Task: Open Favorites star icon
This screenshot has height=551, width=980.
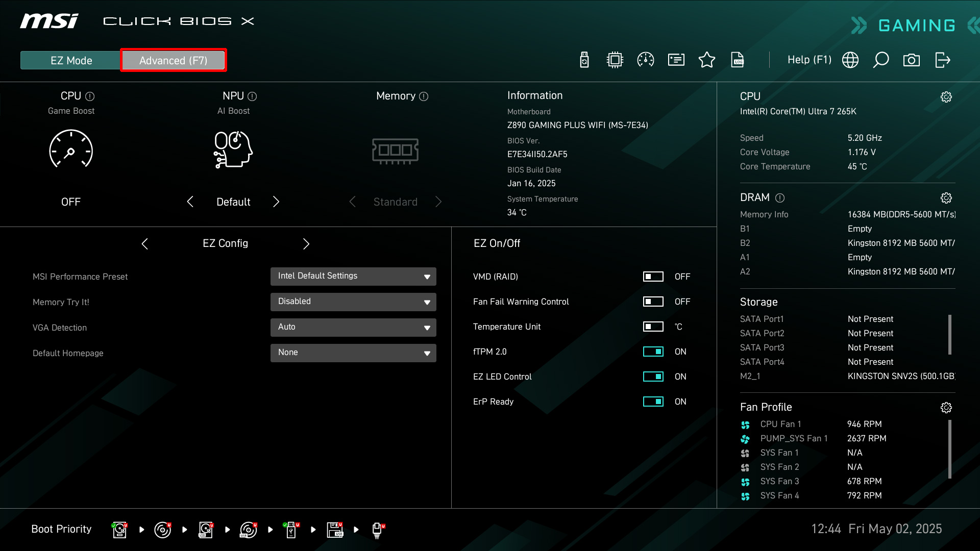Action: coord(707,60)
